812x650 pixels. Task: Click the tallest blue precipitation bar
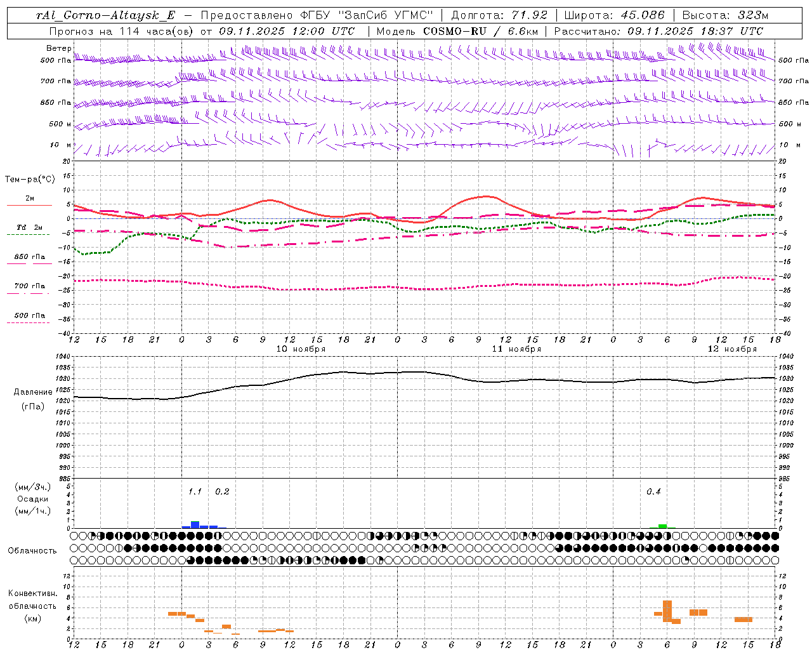point(195,525)
